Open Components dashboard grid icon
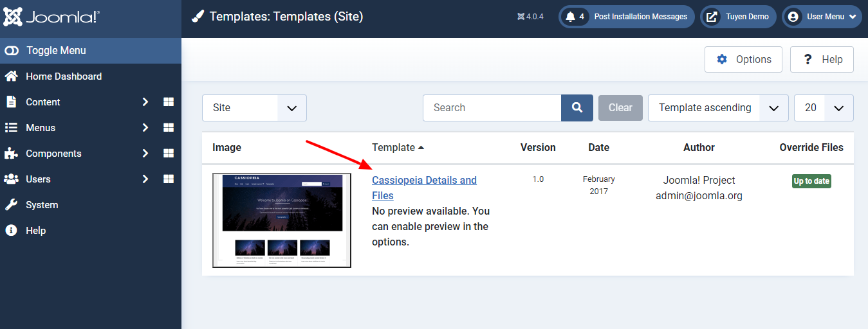 coord(169,153)
